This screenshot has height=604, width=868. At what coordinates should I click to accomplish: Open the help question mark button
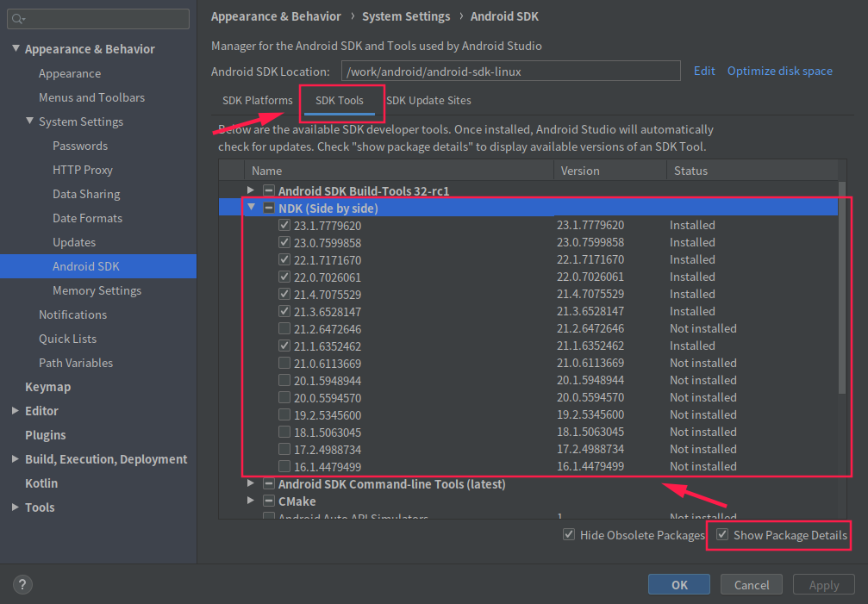(x=22, y=585)
